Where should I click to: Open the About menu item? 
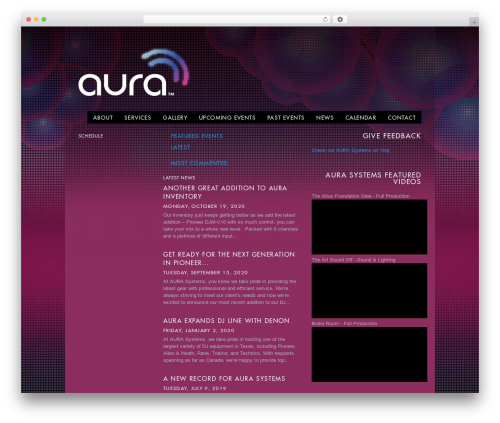103,118
